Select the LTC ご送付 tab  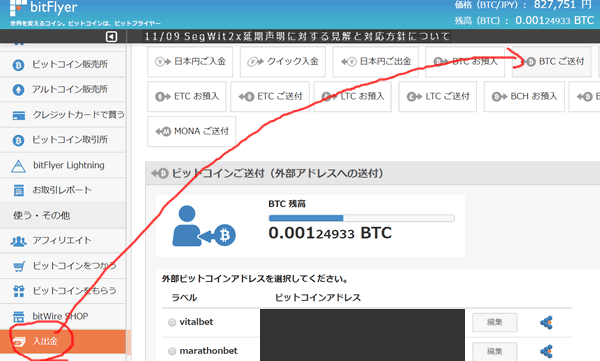(437, 96)
